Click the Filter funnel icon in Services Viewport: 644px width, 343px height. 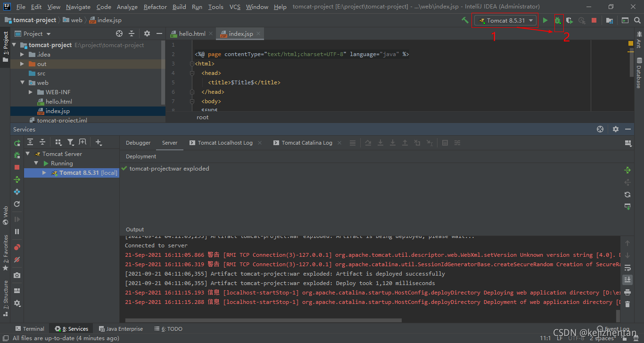(70, 142)
